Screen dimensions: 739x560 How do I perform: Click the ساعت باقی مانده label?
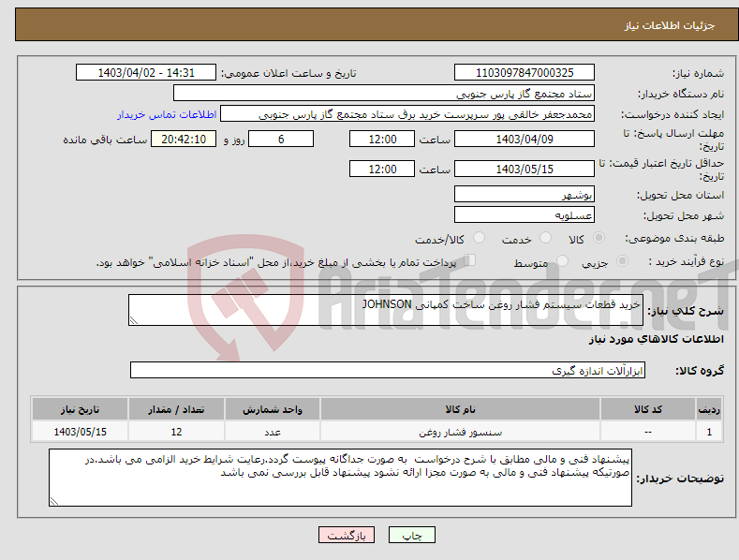[105, 140]
